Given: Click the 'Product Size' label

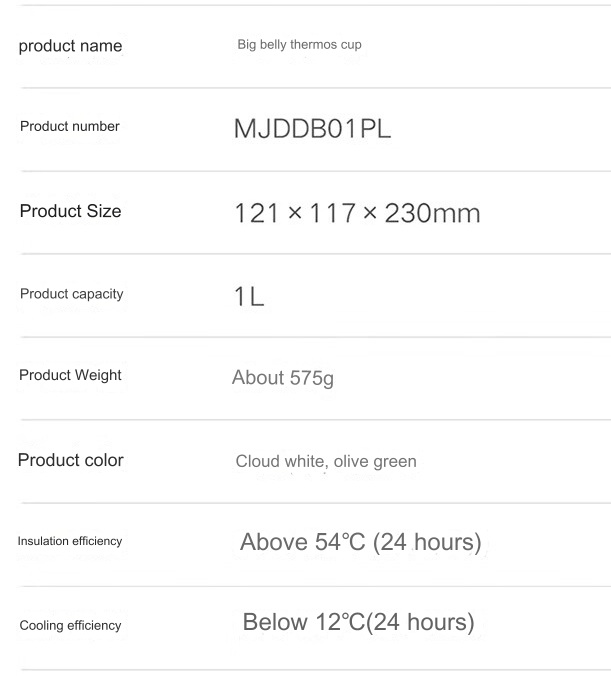Looking at the screenshot, I should tap(68, 211).
